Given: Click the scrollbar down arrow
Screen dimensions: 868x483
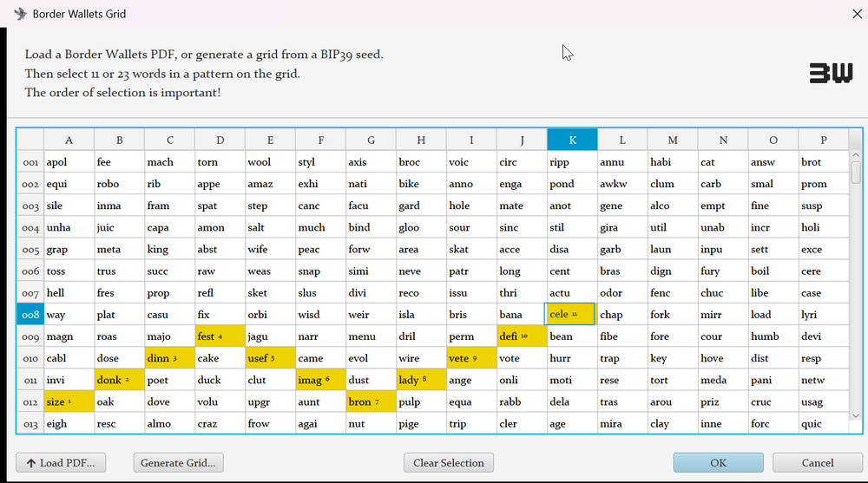Looking at the screenshot, I should pyautogui.click(x=855, y=416).
